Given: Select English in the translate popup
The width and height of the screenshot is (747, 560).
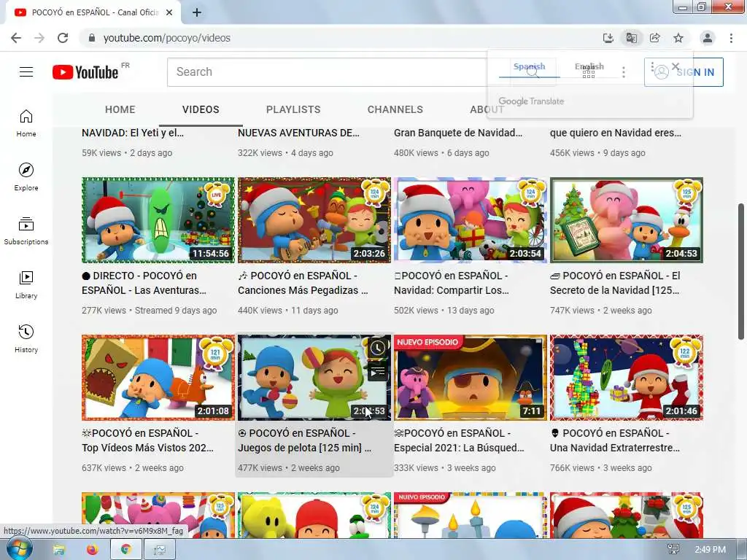Looking at the screenshot, I should click(x=589, y=66).
